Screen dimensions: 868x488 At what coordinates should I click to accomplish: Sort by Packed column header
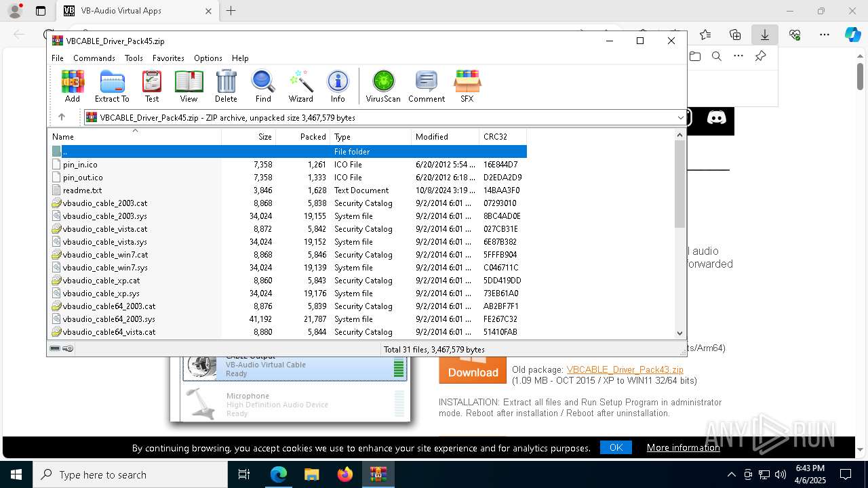[x=303, y=136]
